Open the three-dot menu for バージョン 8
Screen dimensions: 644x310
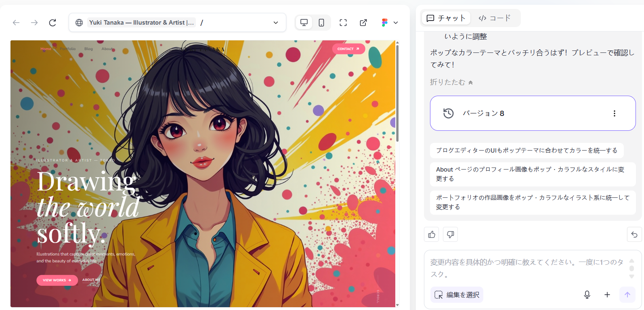(615, 113)
